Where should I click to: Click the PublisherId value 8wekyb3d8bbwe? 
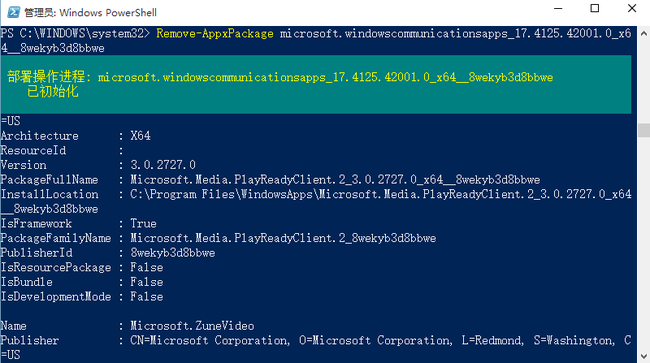click(172, 253)
